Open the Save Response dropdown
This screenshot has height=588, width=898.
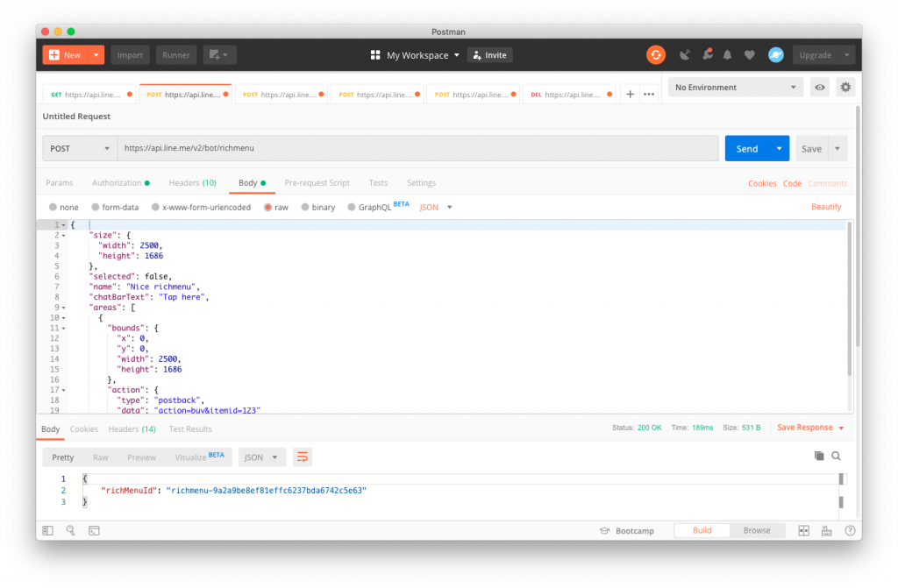point(810,428)
